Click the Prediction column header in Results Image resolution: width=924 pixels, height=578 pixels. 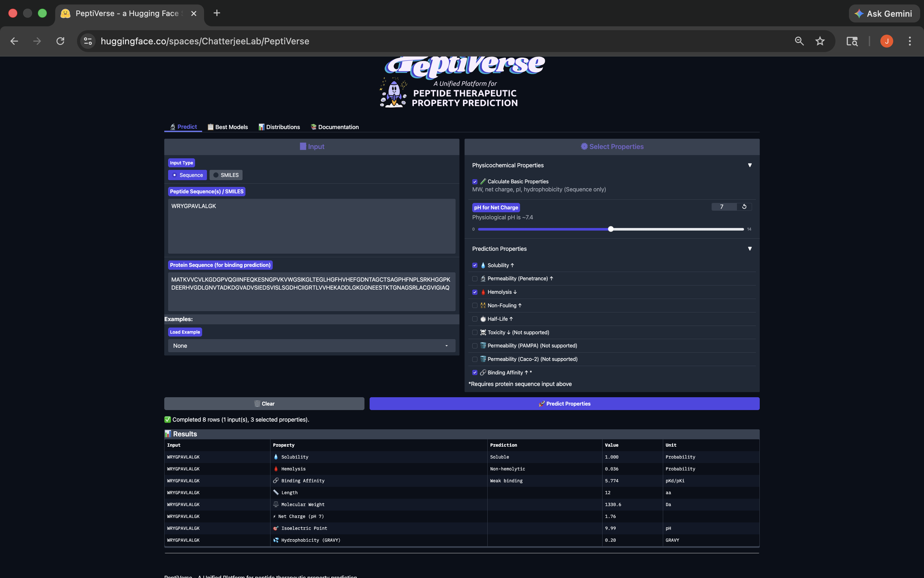tap(504, 445)
